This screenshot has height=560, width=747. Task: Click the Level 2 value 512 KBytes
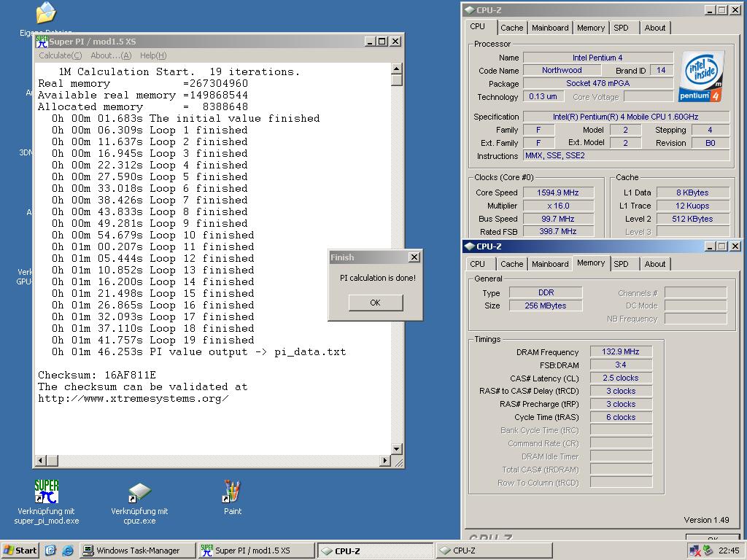(693, 219)
